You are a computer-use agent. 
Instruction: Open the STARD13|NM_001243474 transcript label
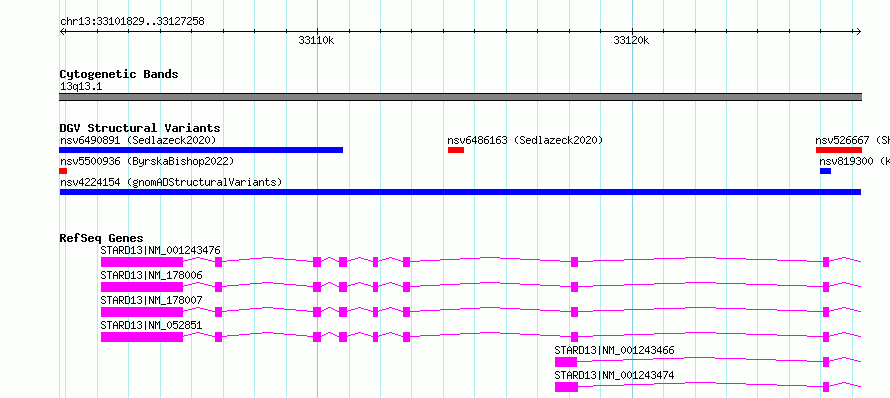tap(615, 375)
